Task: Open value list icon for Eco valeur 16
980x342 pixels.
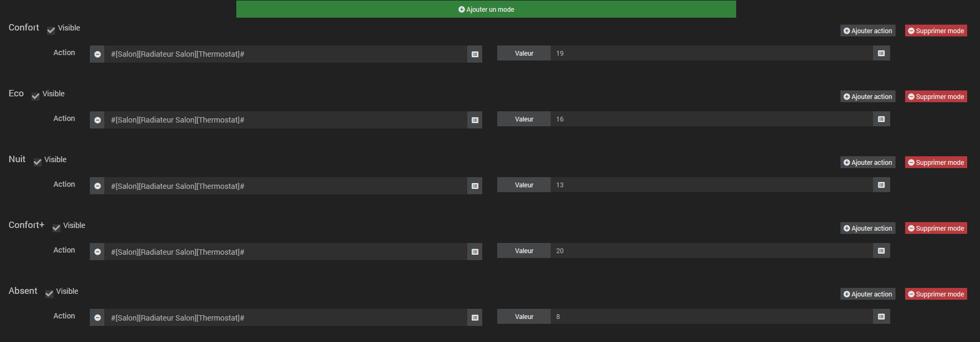Action: point(881,119)
